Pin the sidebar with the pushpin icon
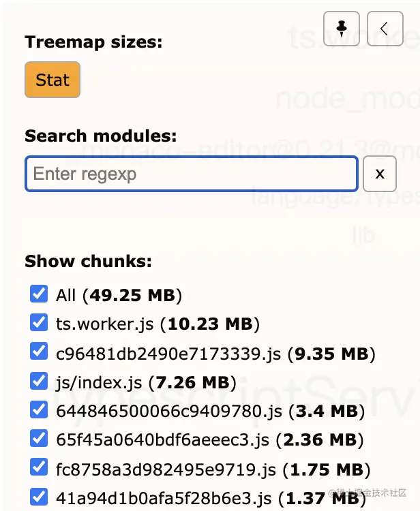 (342, 29)
